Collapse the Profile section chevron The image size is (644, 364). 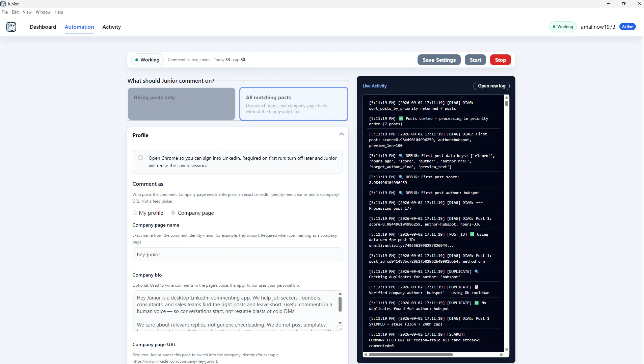(x=341, y=134)
